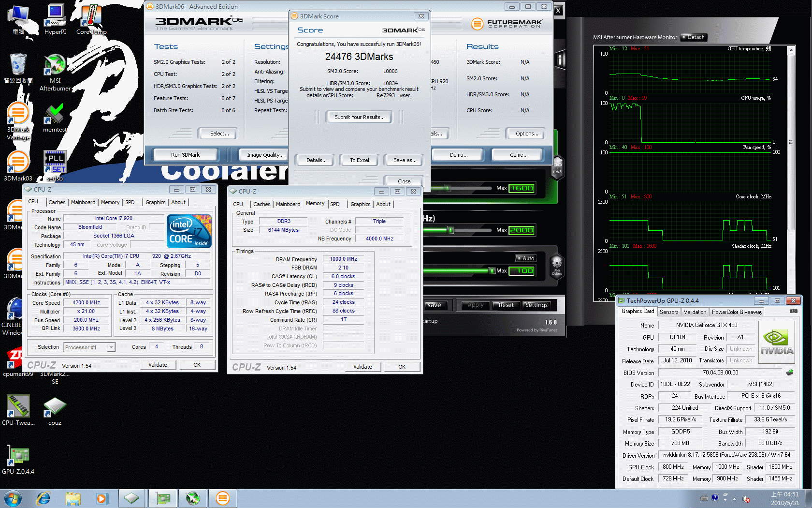Switch to Caches tab in left CPU-Z
The image size is (812, 508).
(57, 202)
